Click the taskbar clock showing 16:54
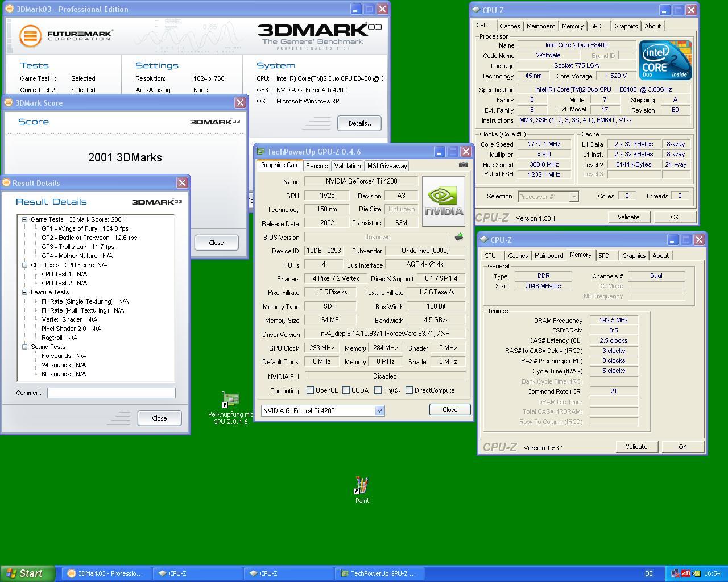The height and width of the screenshot is (582, 728). (712, 573)
